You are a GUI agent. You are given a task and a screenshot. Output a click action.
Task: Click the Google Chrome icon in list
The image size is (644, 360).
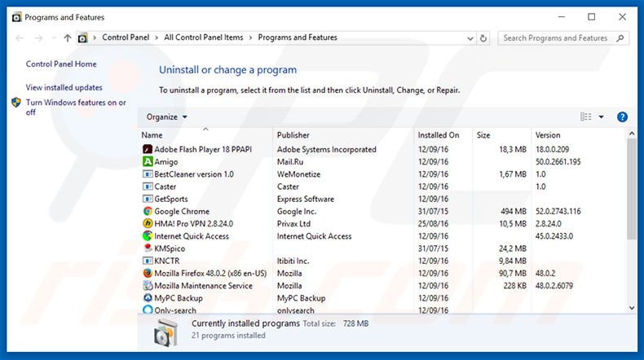tap(148, 211)
